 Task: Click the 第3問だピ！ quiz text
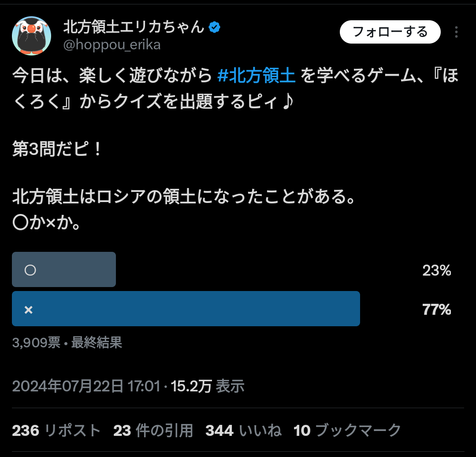click(57, 150)
